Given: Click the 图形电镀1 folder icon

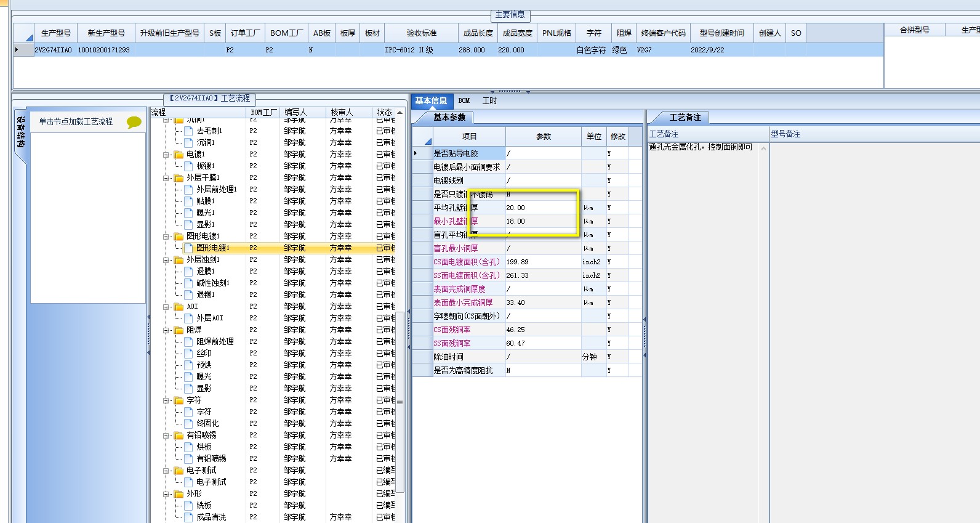Looking at the screenshot, I should pos(179,236).
